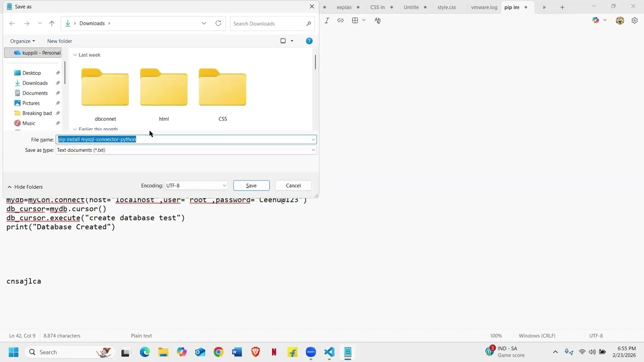
Task: Select the CSS folder
Action: (x=223, y=95)
